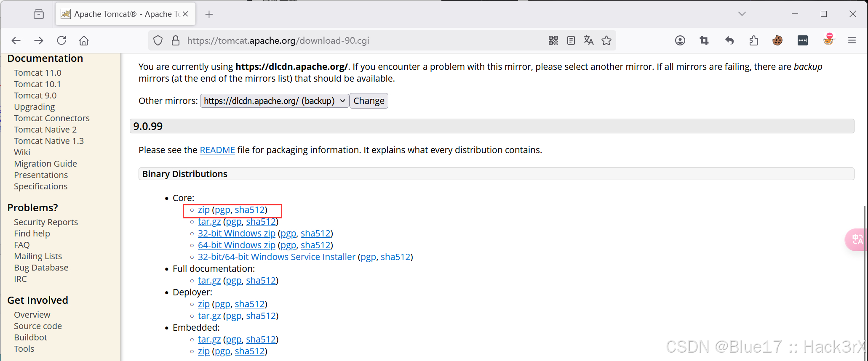The image size is (868, 361).
Task: Click the Change mirror button
Action: coord(369,101)
